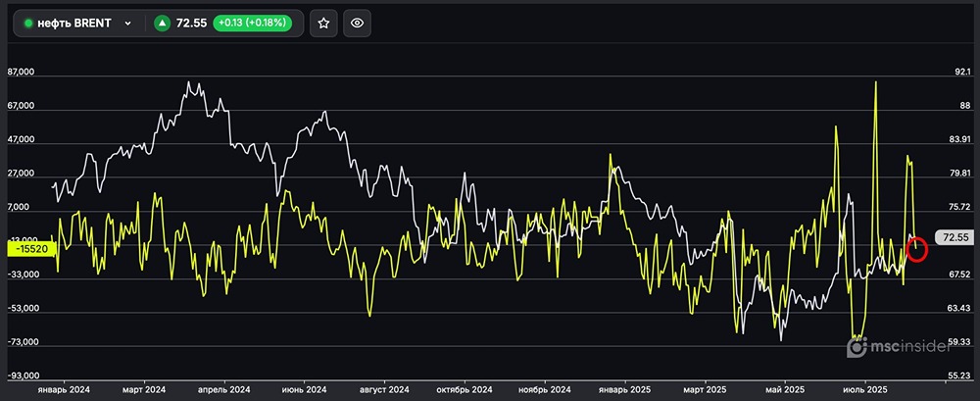Click the март 2025 axis label
The height and width of the screenshot is (401, 980).
pyautogui.click(x=706, y=388)
